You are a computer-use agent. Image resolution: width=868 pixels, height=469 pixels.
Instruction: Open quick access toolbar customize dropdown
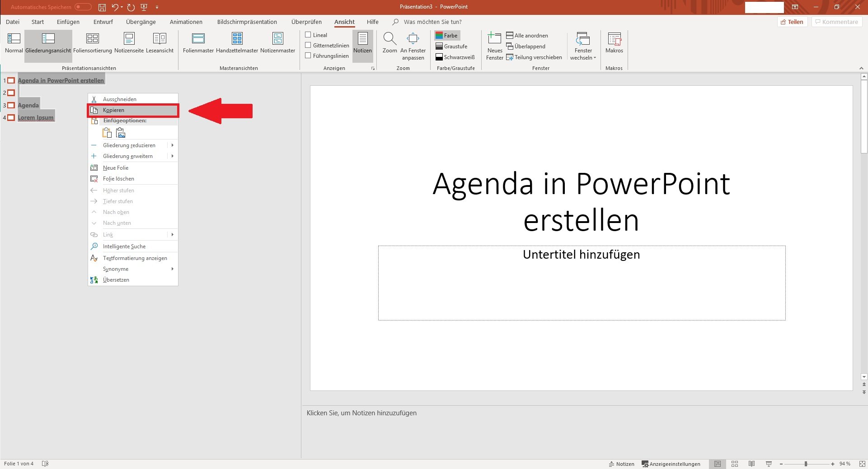pos(157,7)
